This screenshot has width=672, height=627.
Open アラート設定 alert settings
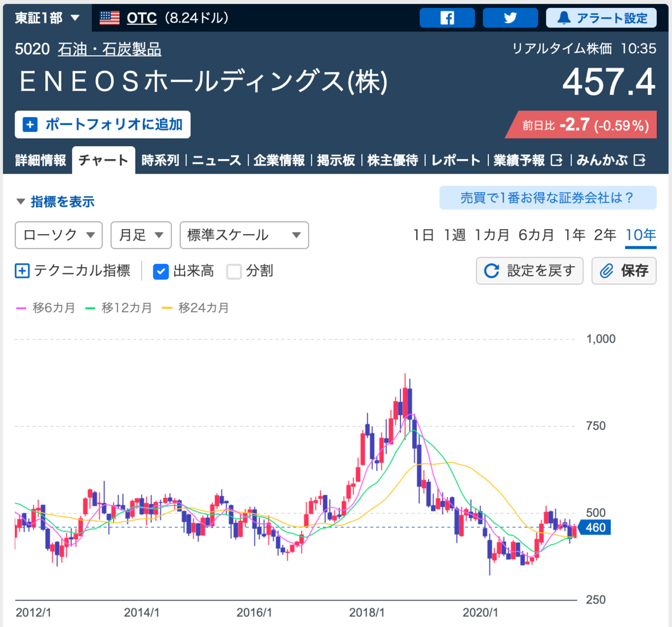pyautogui.click(x=601, y=18)
